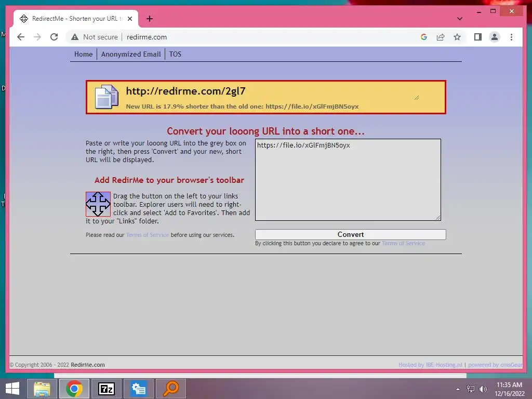Click the network tray icon

pyautogui.click(x=471, y=389)
